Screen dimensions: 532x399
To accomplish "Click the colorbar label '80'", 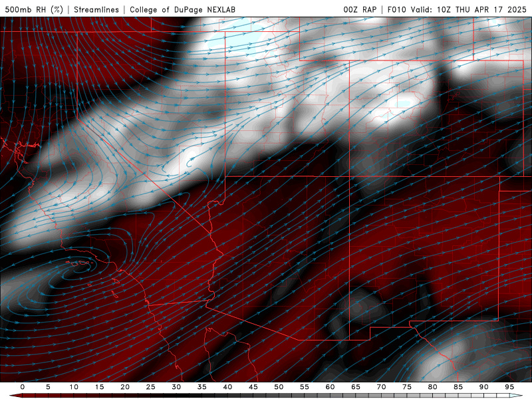I will coord(432,387).
